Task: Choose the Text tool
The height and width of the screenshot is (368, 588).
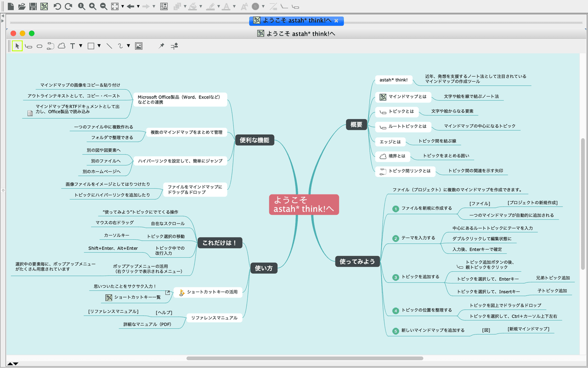Action: [x=73, y=46]
